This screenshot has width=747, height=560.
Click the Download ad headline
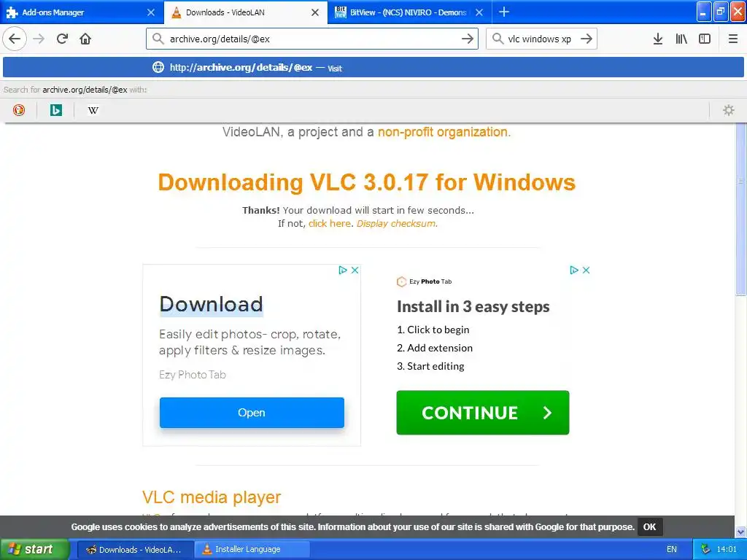coord(211,304)
